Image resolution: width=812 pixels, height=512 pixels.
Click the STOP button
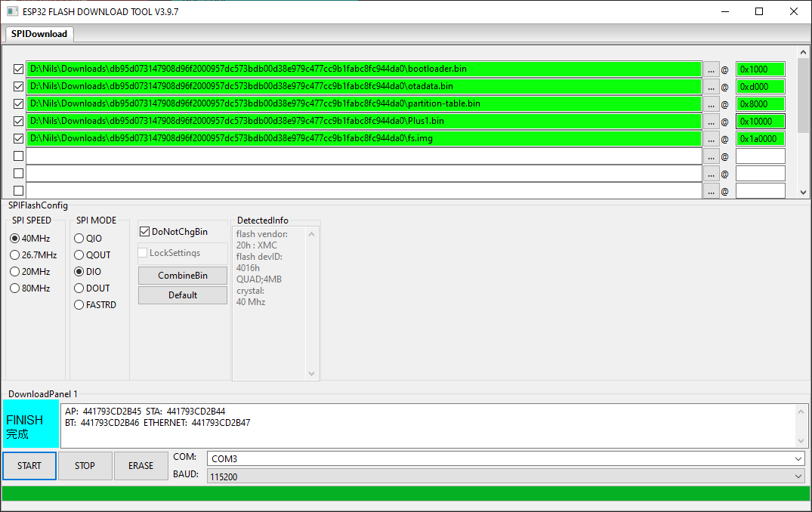(85, 465)
